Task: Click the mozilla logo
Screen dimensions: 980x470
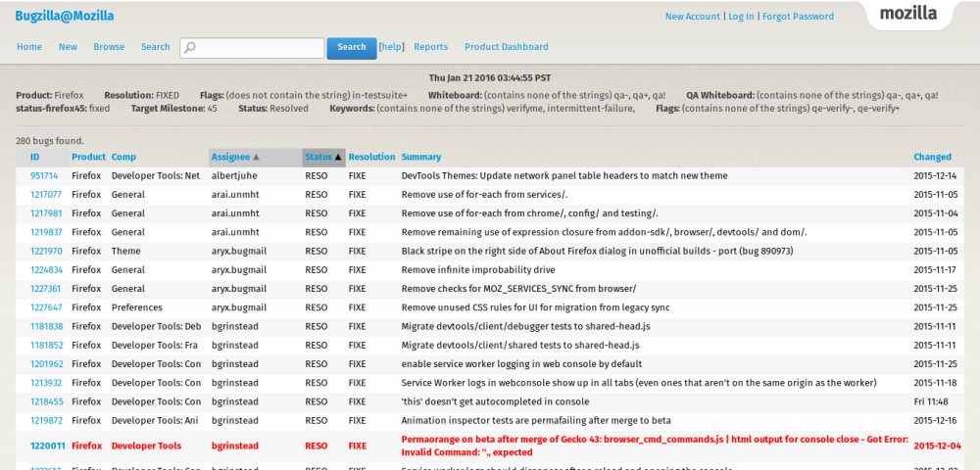Action: [908, 13]
